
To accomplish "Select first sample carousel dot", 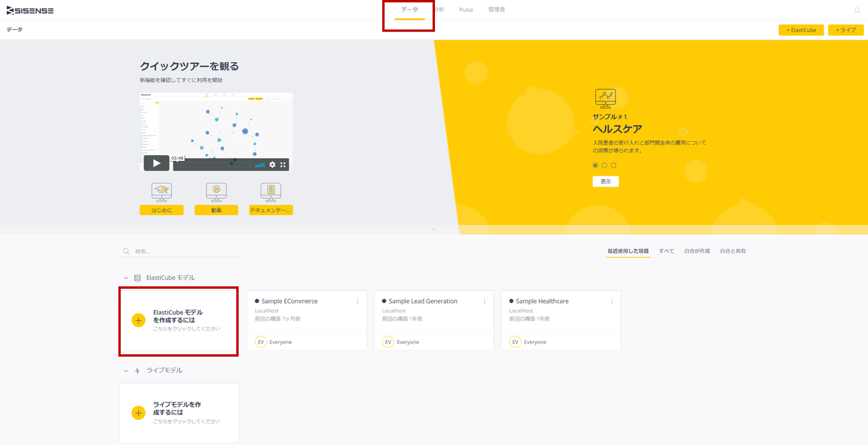I will [x=595, y=165].
